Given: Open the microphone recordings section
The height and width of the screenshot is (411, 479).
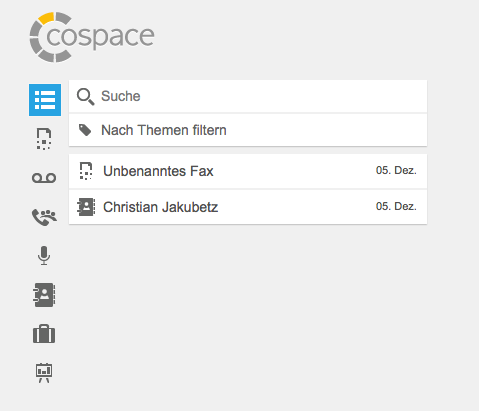Looking at the screenshot, I should tap(44, 256).
